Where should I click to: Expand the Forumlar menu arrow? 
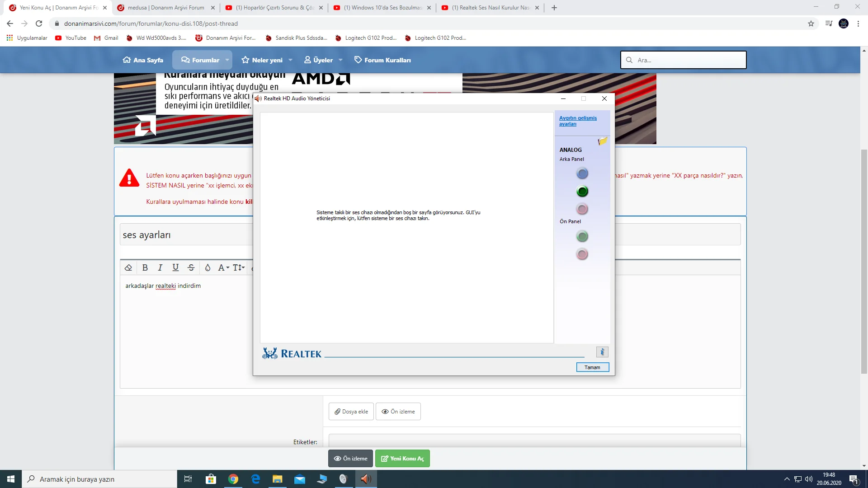[x=227, y=60]
